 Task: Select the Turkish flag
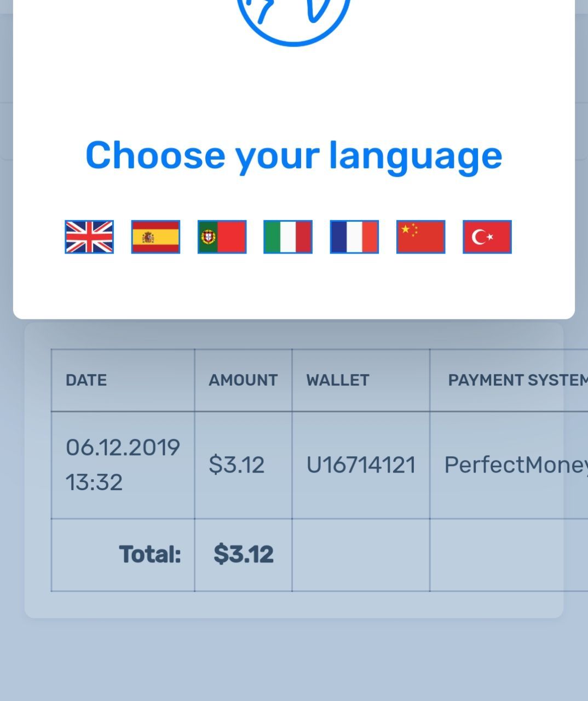[x=487, y=237]
